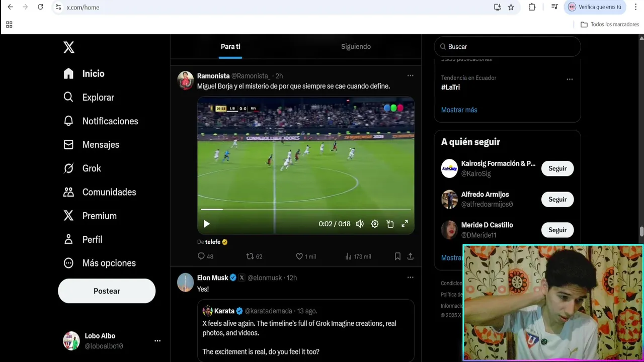This screenshot has width=644, height=362.
Task: Switch to the Siguiendo tab
Action: [356, 47]
